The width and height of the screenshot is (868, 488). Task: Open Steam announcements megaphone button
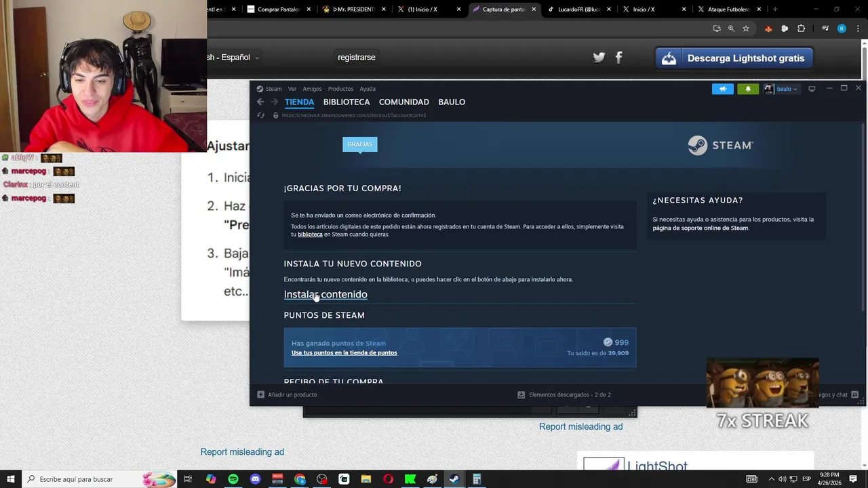[723, 89]
